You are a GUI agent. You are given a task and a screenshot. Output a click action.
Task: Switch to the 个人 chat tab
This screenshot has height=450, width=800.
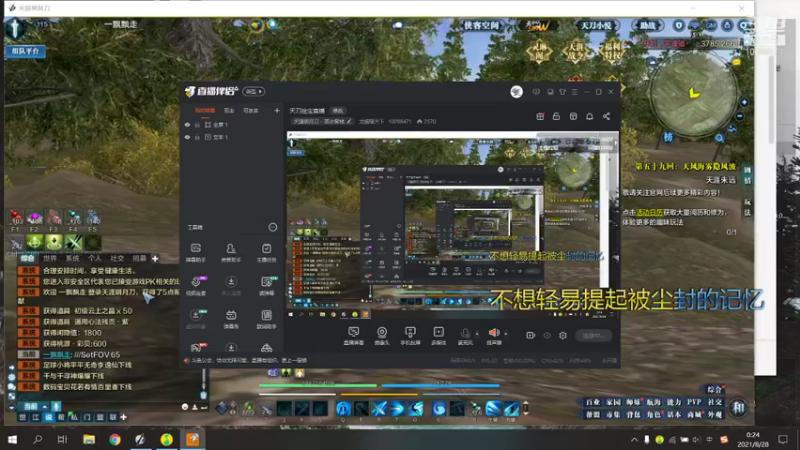[95, 259]
